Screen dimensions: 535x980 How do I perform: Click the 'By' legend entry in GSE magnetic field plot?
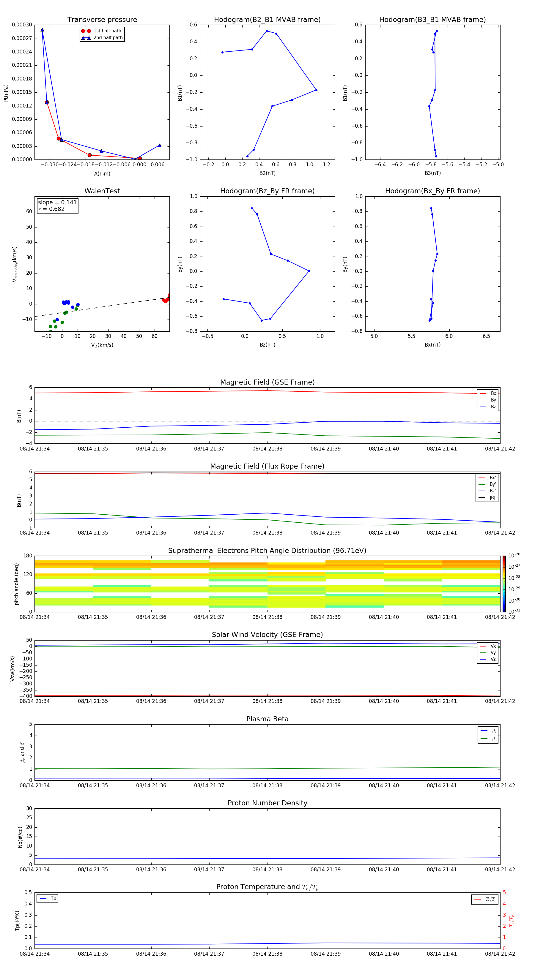click(488, 400)
